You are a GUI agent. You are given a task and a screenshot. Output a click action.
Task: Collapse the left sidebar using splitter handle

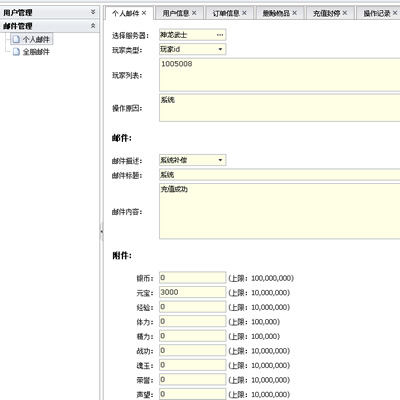click(x=101, y=231)
